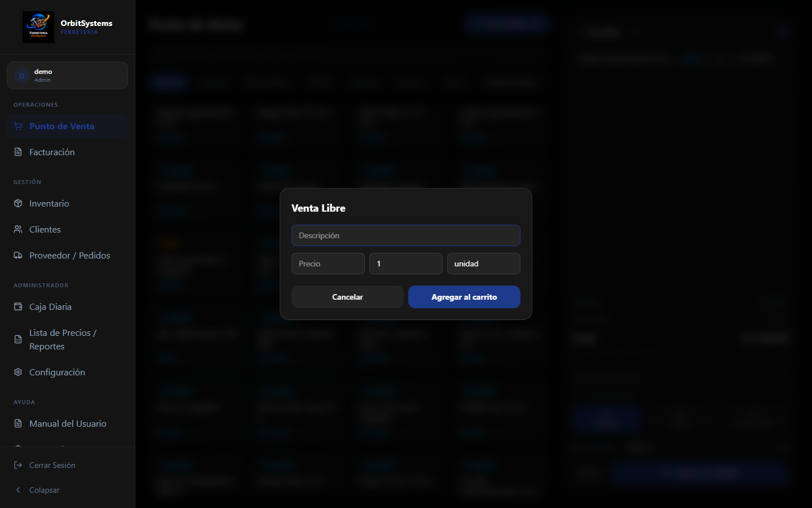Click the Cerrar Sesión logout icon

point(18,466)
